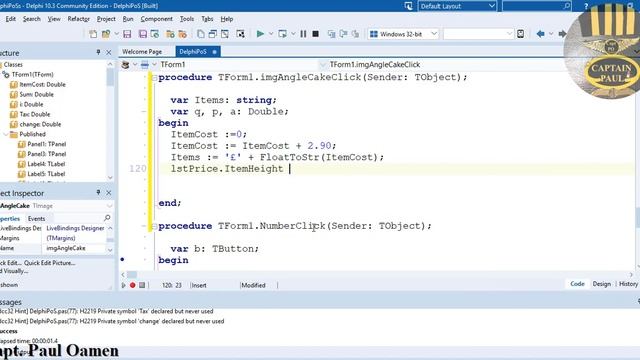640x360 pixels.
Task: Open the Tools menu
Action: (x=187, y=19)
